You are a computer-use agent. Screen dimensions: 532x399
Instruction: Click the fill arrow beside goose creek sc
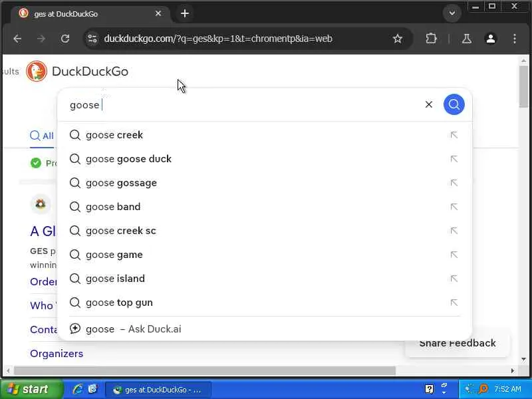pyautogui.click(x=454, y=231)
